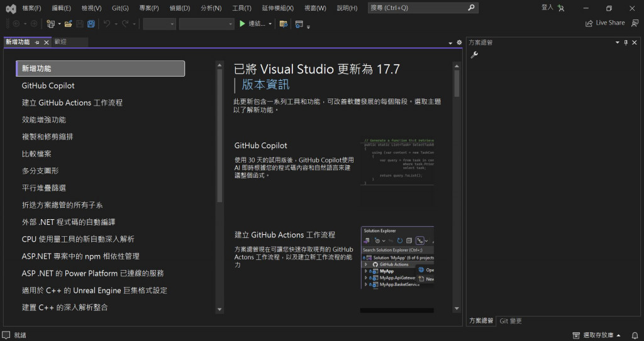Close the 方案總管 panel
Image resolution: width=644 pixels, height=341 pixels.
tap(635, 42)
